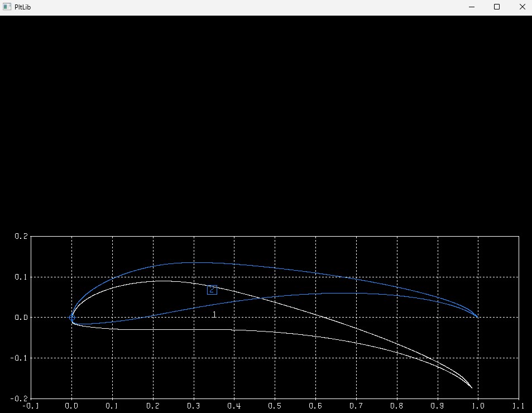Click the y-axis label 0.1
The image size is (532, 413).
(21, 277)
